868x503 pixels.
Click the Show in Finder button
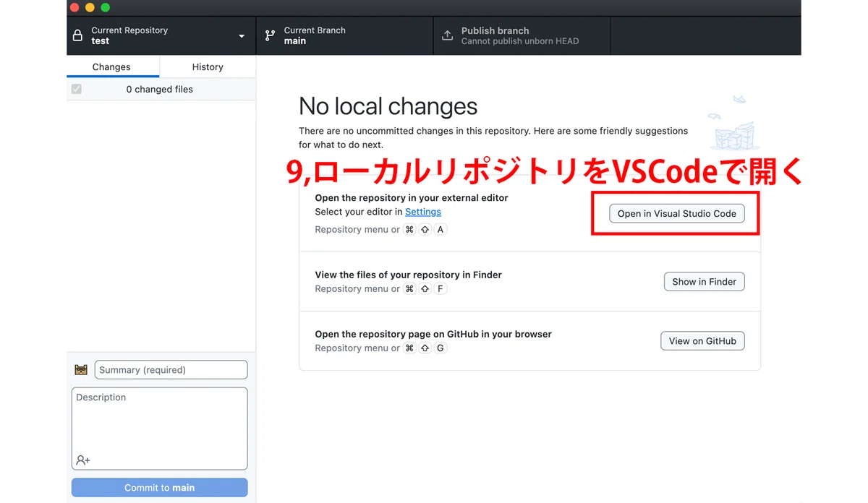click(704, 281)
